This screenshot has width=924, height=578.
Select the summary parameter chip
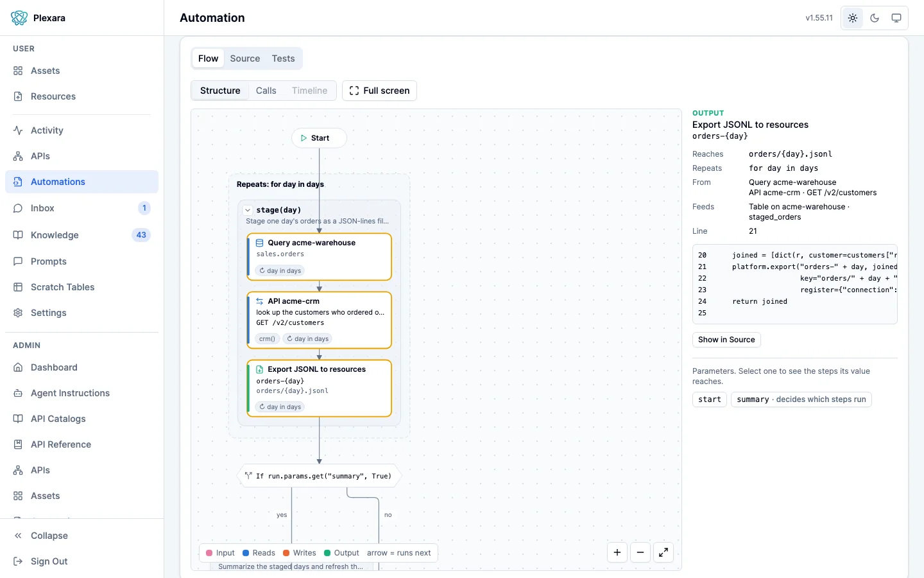(x=801, y=399)
